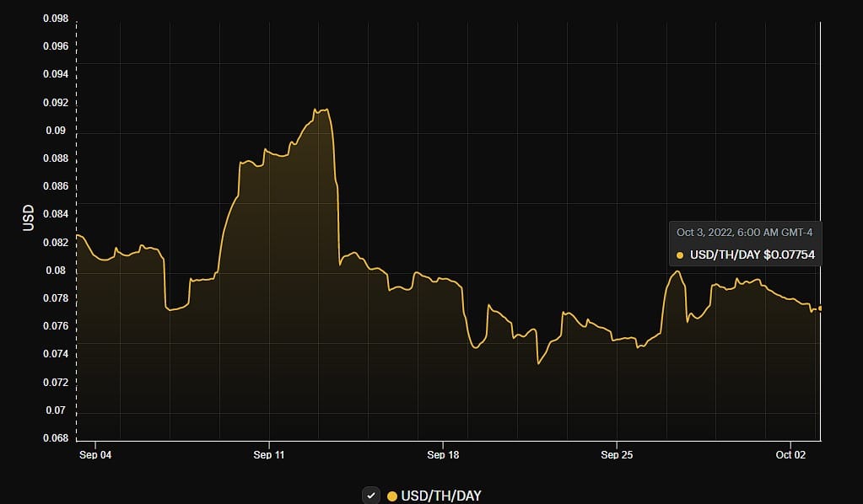
Task: Click the USD/TH/DAY legend label
Action: (x=441, y=496)
